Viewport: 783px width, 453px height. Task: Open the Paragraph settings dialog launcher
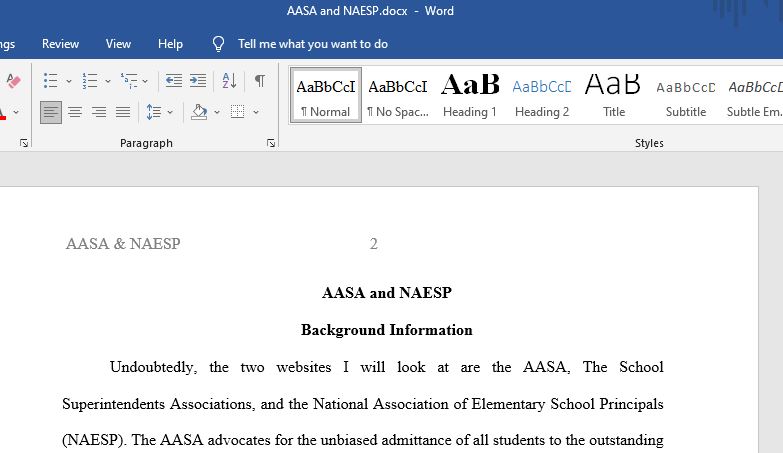[271, 143]
